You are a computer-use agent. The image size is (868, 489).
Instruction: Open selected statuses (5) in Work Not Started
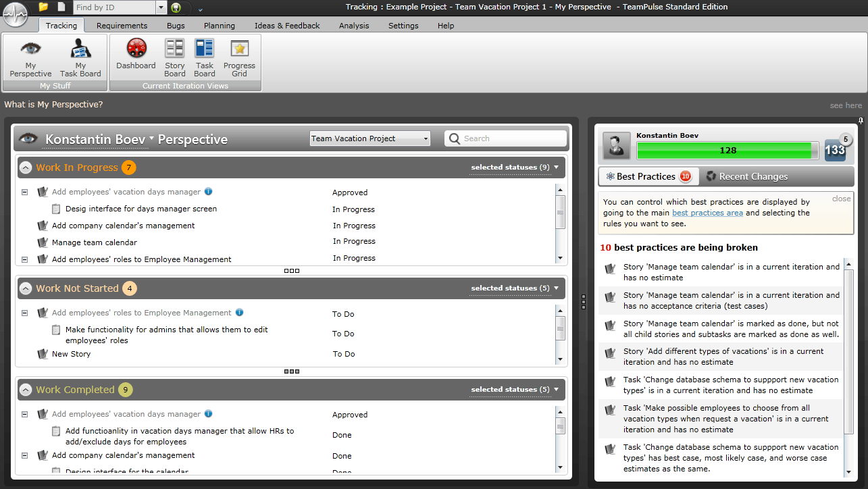(515, 288)
